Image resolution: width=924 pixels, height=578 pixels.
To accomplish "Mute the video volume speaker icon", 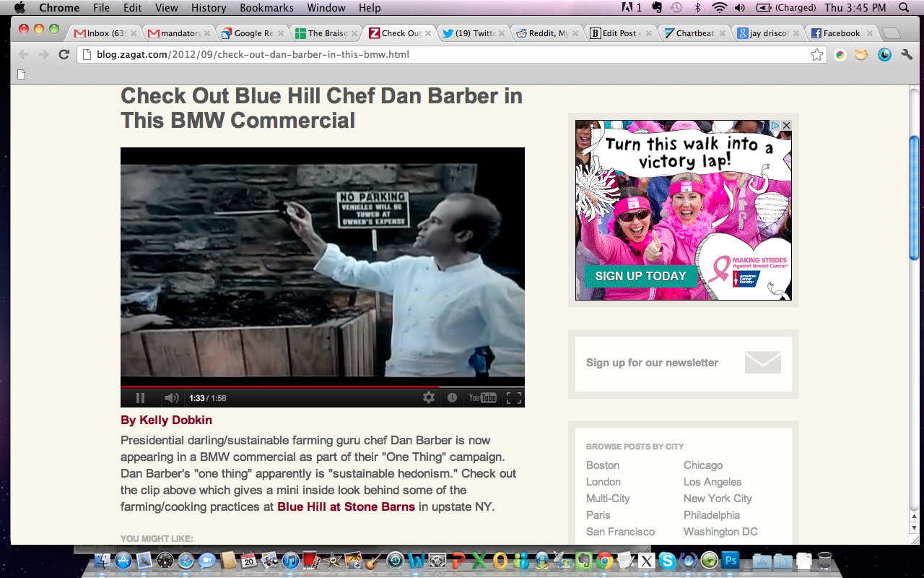I will pos(171,398).
